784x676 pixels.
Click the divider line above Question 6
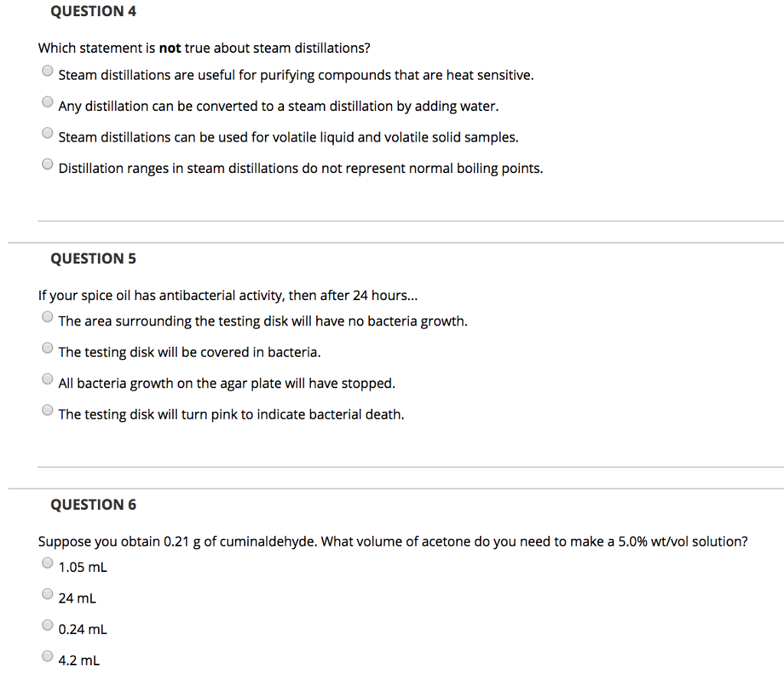point(392,488)
